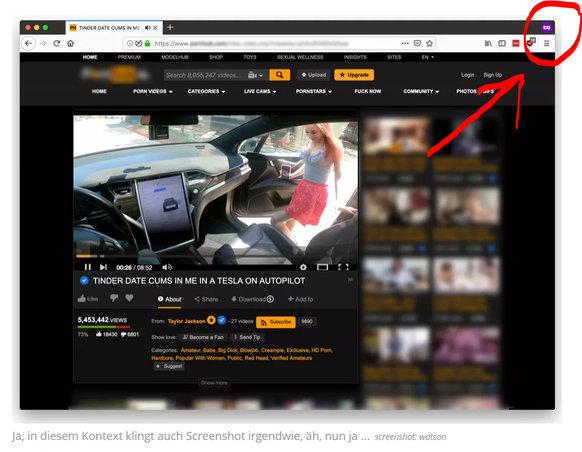Open PREMIUM in the top site bar

click(129, 57)
